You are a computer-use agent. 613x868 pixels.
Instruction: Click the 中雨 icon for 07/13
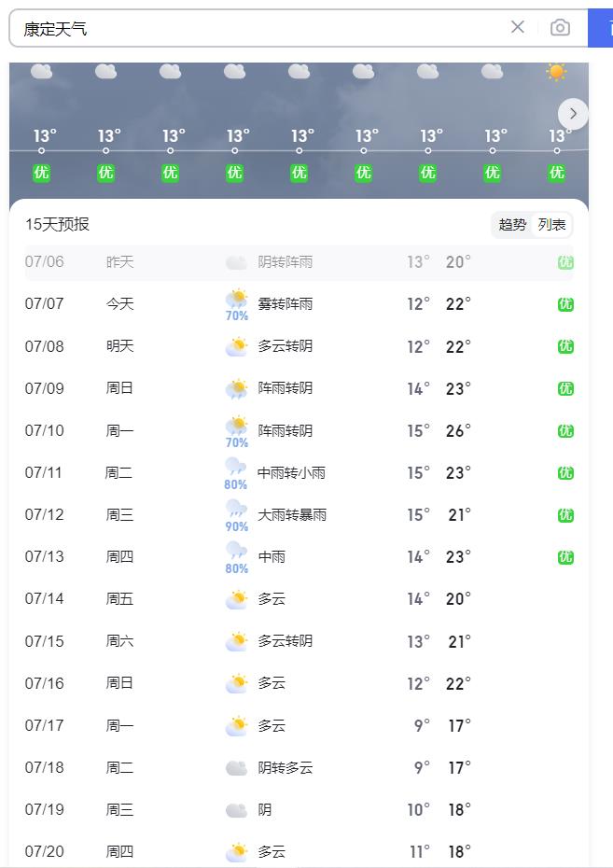tap(236, 551)
